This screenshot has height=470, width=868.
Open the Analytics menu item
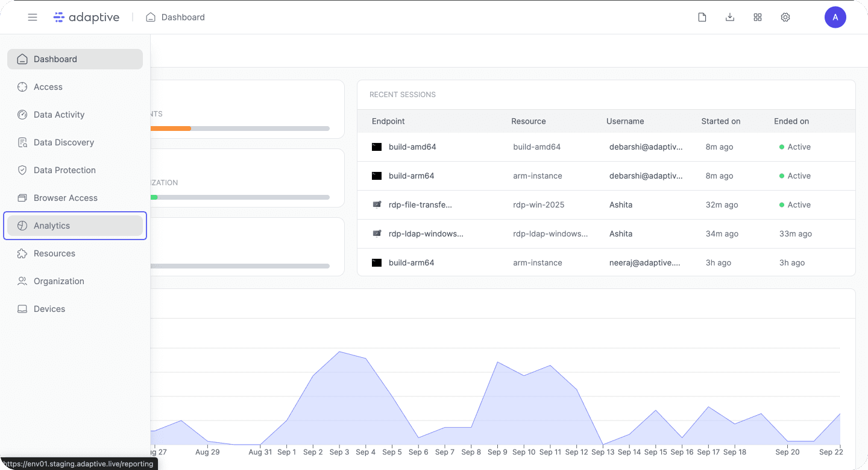(75, 226)
